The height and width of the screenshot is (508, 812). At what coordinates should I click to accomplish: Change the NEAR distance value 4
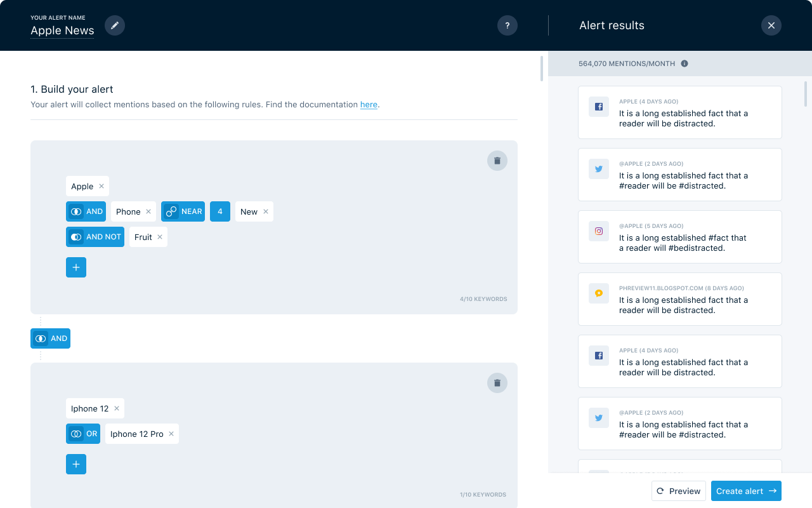(220, 211)
